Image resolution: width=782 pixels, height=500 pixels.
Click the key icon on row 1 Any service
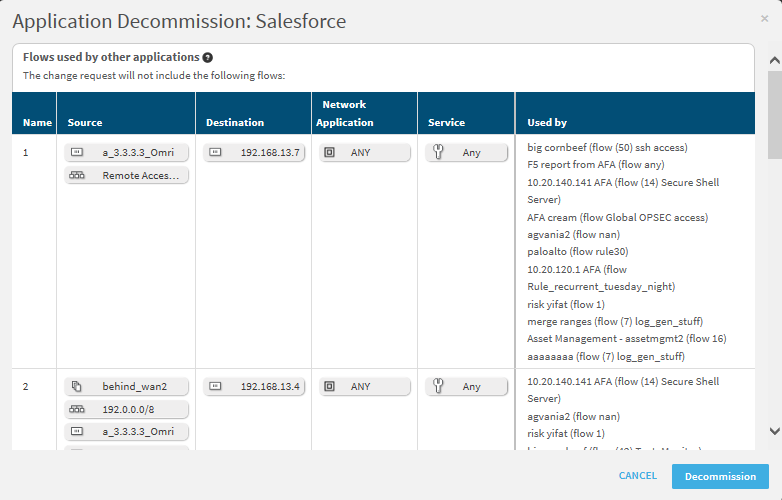pyautogui.click(x=436, y=153)
